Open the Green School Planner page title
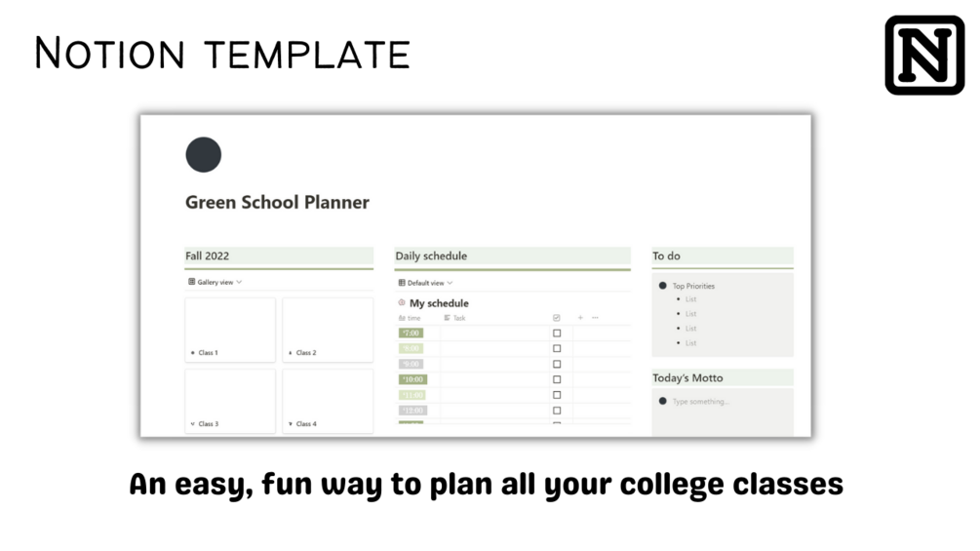 (277, 203)
